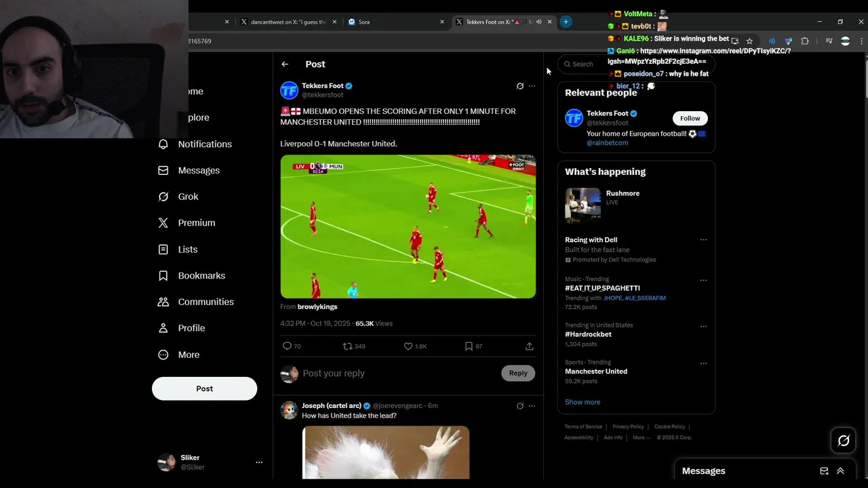Click the repost icon showing 349
The image size is (868, 488).
[x=354, y=346]
